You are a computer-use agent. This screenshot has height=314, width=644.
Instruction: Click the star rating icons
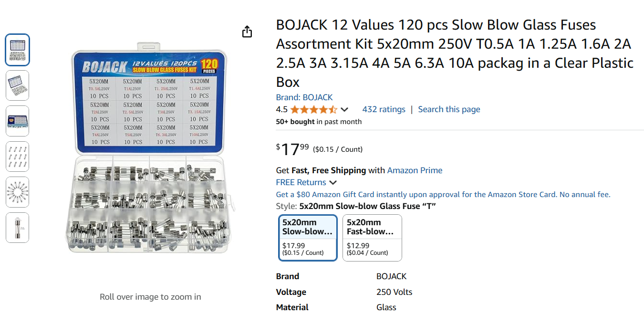pos(313,109)
